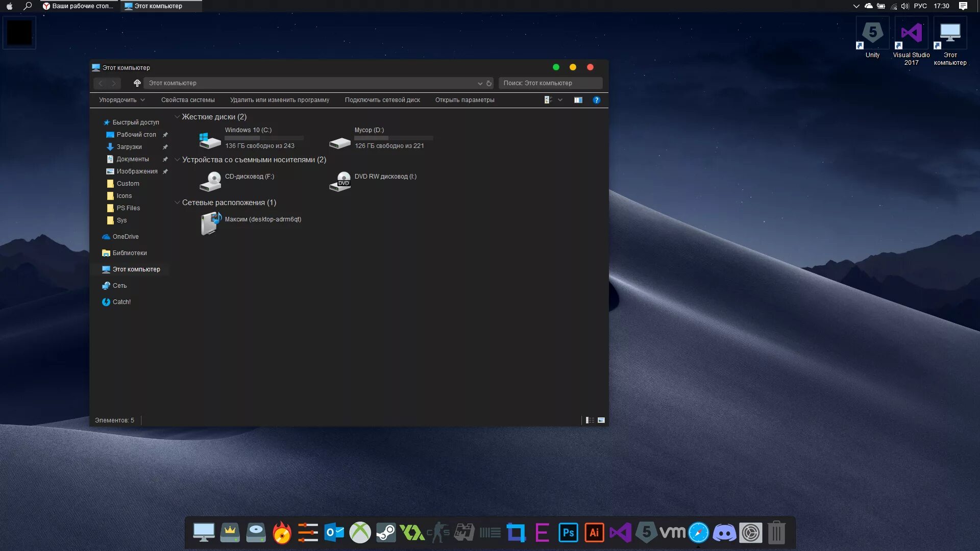
Task: Launch Discord from the dock
Action: pos(724,533)
